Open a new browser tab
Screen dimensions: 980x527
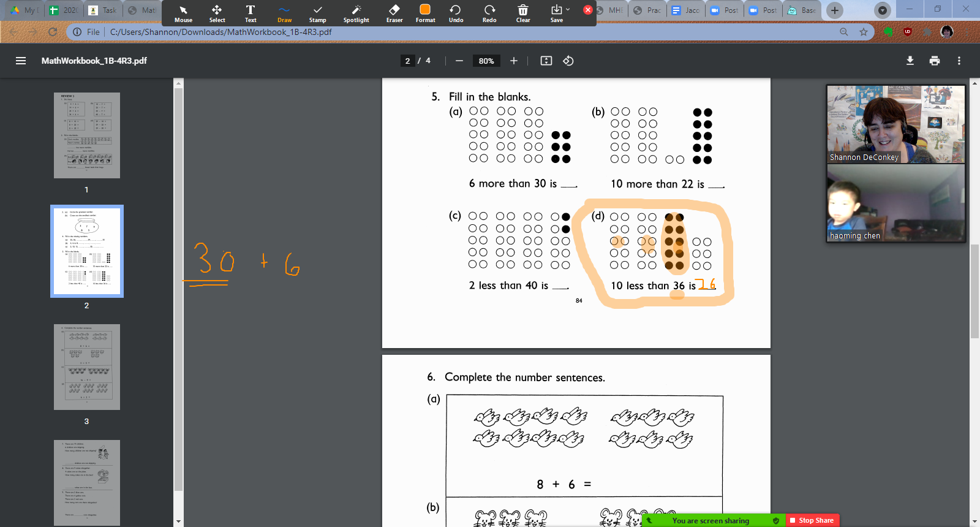(x=834, y=10)
